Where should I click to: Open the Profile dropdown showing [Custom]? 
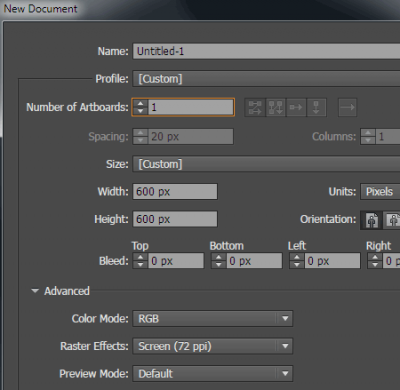pyautogui.click(x=266, y=79)
